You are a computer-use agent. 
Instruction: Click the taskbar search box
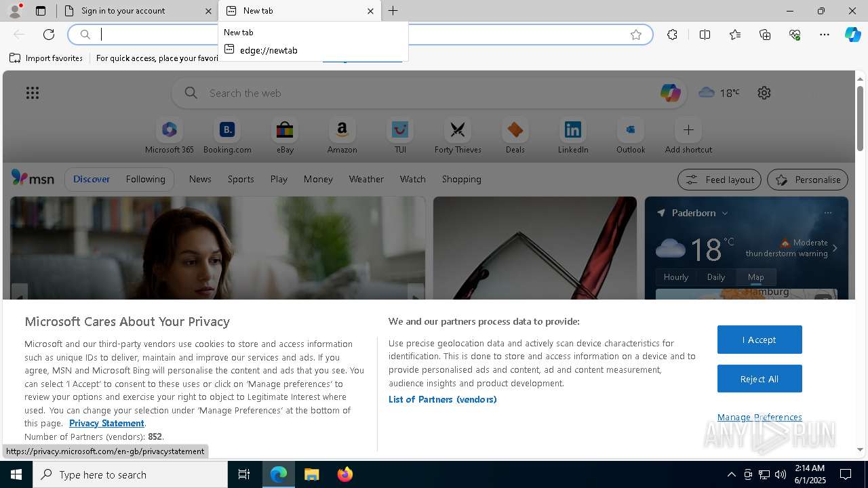click(x=130, y=474)
